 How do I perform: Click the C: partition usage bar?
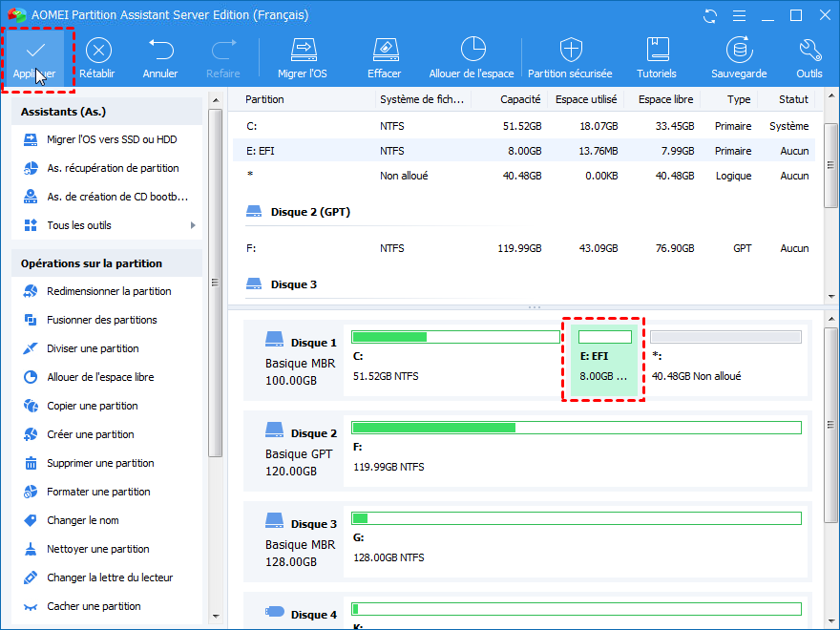[x=455, y=337]
